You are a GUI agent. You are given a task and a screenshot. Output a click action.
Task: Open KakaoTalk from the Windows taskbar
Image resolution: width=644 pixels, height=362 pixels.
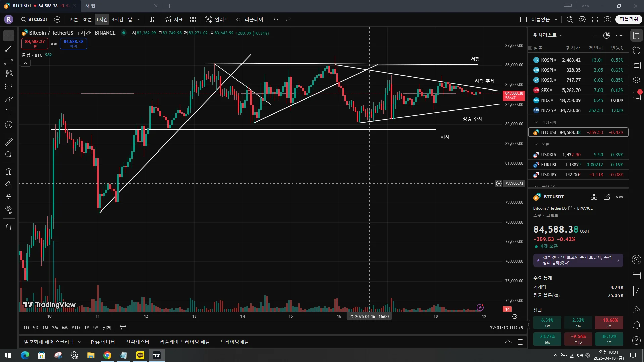pos(140,355)
